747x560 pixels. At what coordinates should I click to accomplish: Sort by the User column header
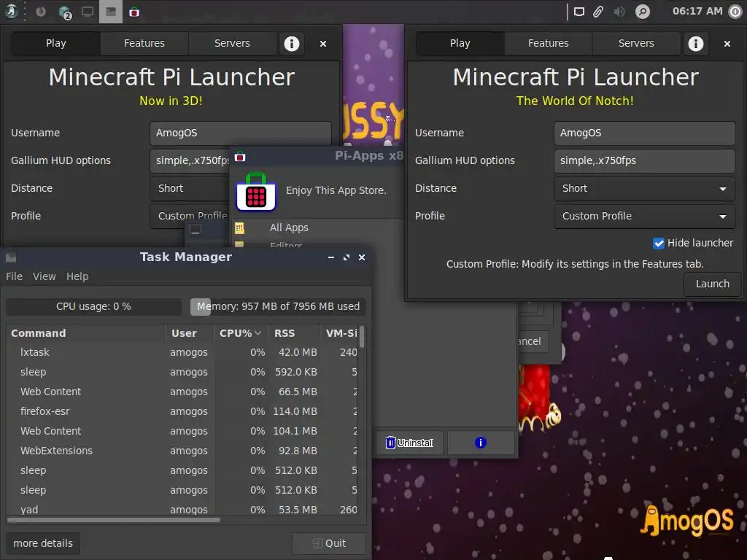(x=189, y=333)
